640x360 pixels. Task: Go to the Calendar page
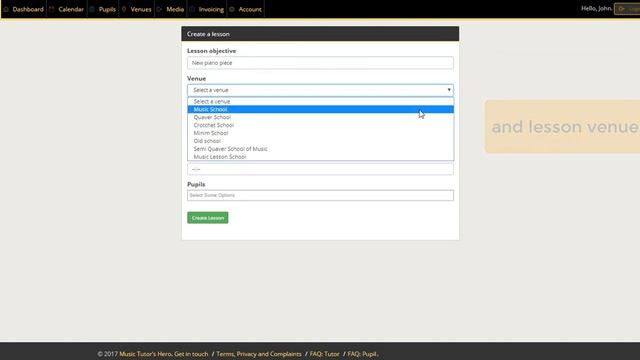[x=67, y=9]
